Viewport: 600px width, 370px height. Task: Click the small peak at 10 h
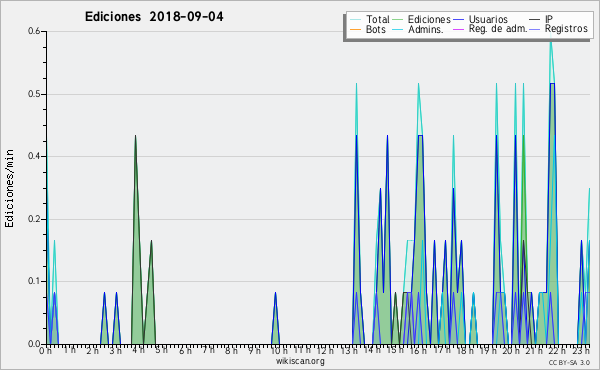coord(276,293)
